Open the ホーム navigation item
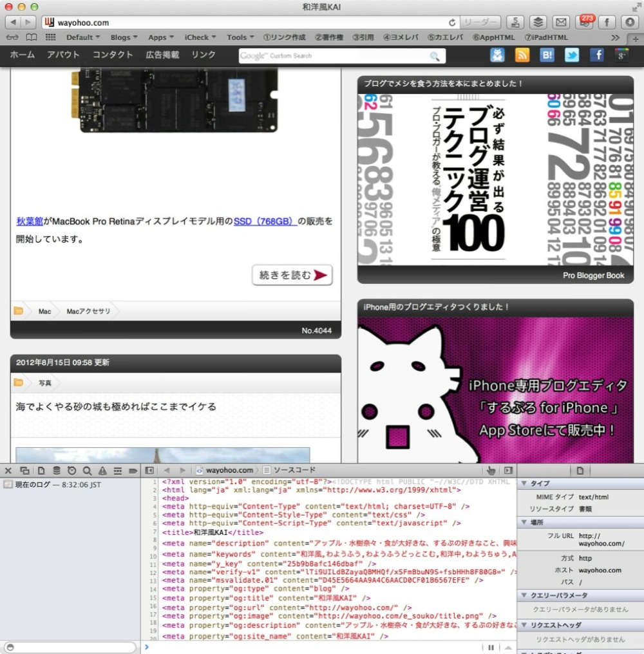Screen dimensions: 644x654 click(x=22, y=55)
